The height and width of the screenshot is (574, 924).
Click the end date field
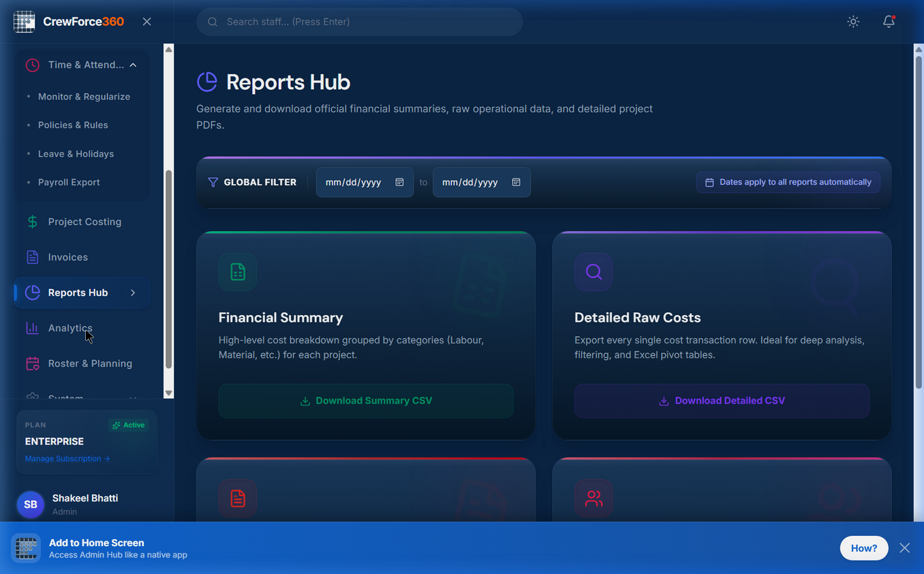click(482, 182)
